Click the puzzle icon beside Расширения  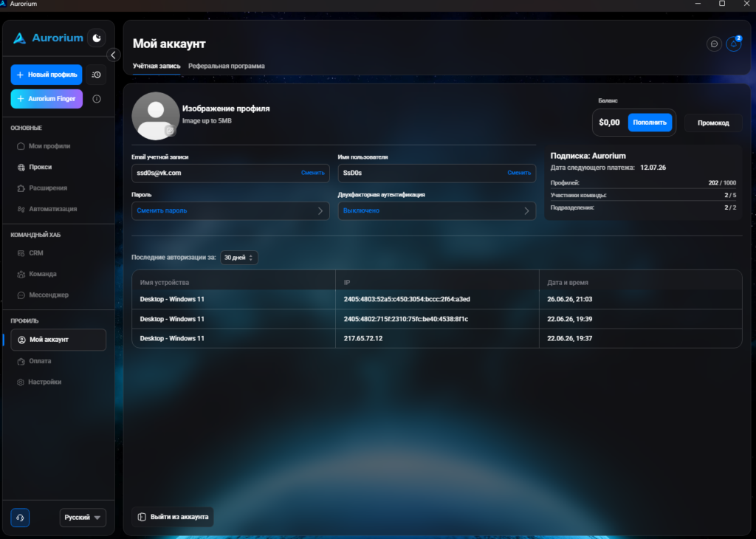click(x=21, y=188)
